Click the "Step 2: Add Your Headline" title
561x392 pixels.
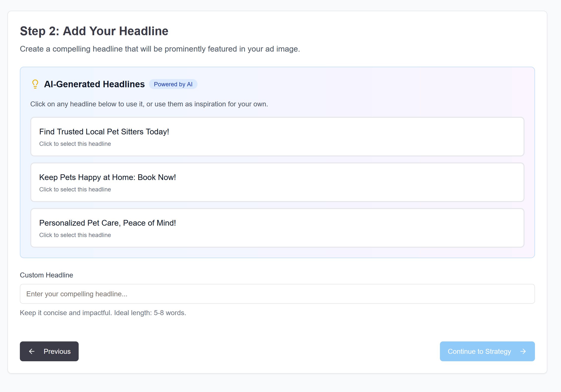pos(94,31)
